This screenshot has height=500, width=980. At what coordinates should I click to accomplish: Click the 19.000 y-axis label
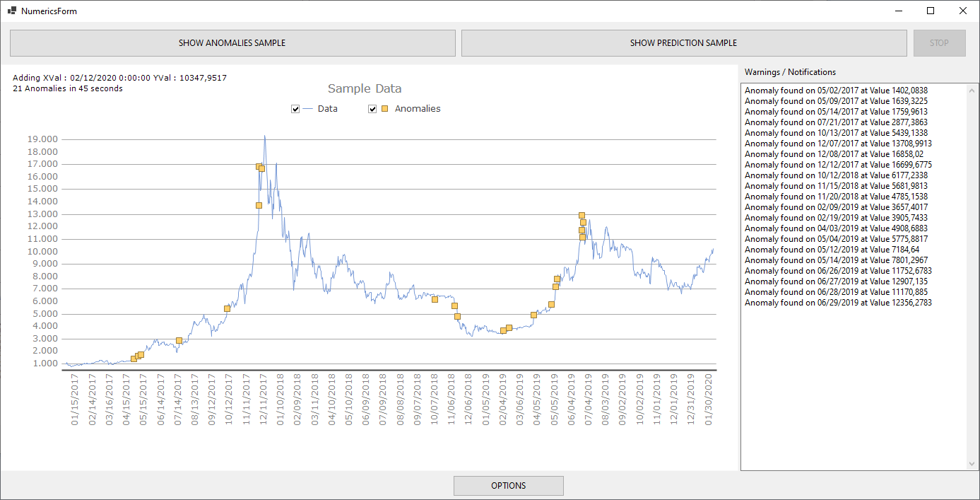tap(42, 139)
